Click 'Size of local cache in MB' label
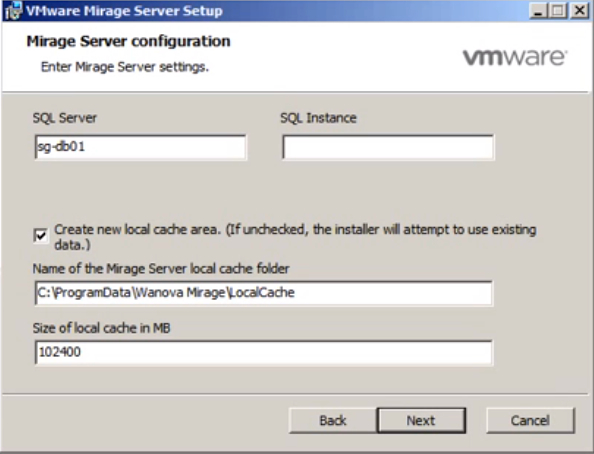 click(x=102, y=328)
